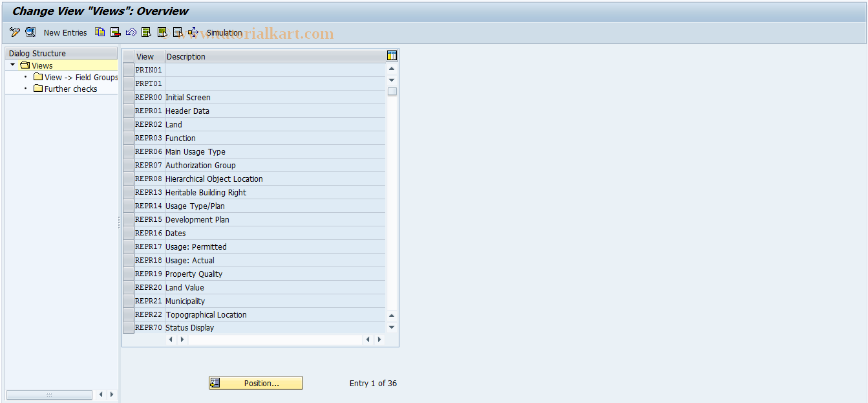Select row marker for PRPT01
The height and width of the screenshot is (403, 868).
[x=129, y=83]
